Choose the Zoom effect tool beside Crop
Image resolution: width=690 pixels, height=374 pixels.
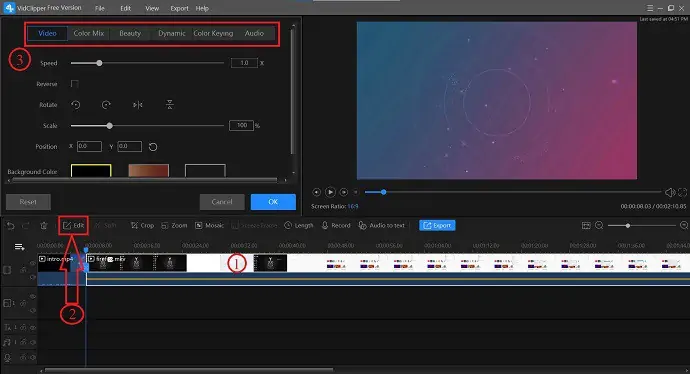[x=174, y=225]
